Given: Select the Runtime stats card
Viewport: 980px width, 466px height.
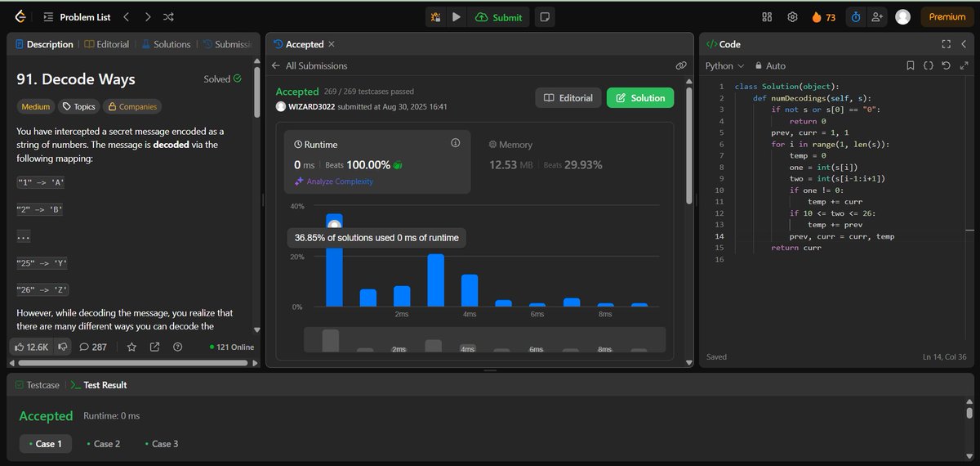Looking at the screenshot, I should click(x=377, y=162).
